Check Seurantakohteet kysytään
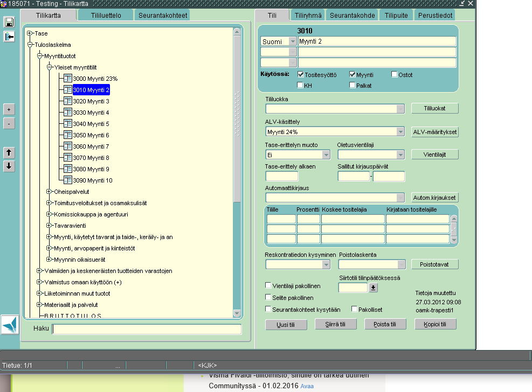Image resolution: width=532 pixels, height=392 pixels. click(x=268, y=309)
